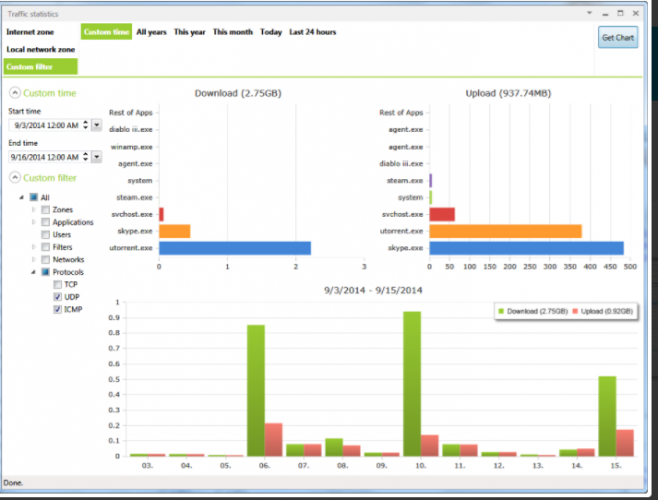The image size is (658, 500).
Task: Click the 'Upload (937.74MB)' chart title
Action: click(x=508, y=93)
